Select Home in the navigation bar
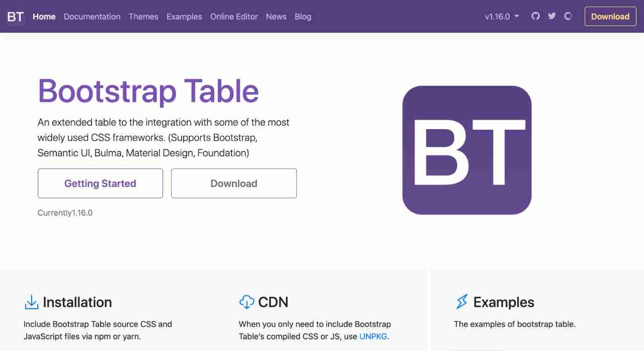Image resolution: width=644 pixels, height=351 pixels. pyautogui.click(x=44, y=17)
